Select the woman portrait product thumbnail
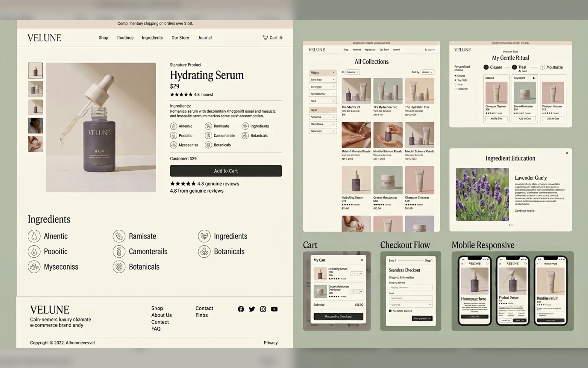Image resolution: width=588 pixels, height=368 pixels. point(35,126)
